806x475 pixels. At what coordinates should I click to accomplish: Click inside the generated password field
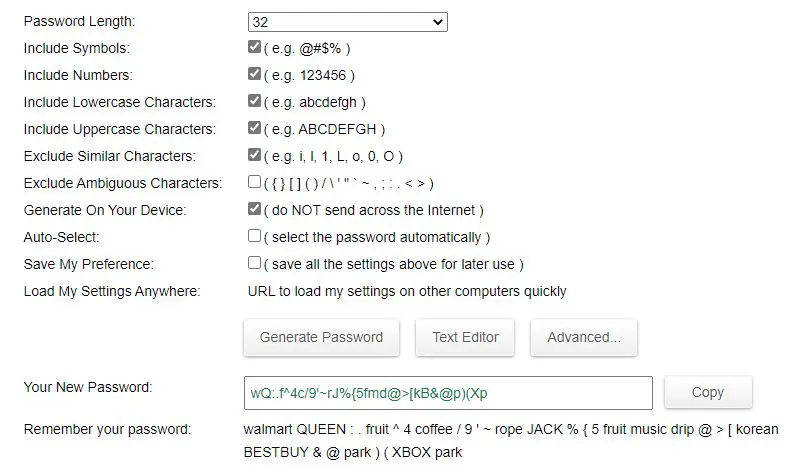click(448, 393)
